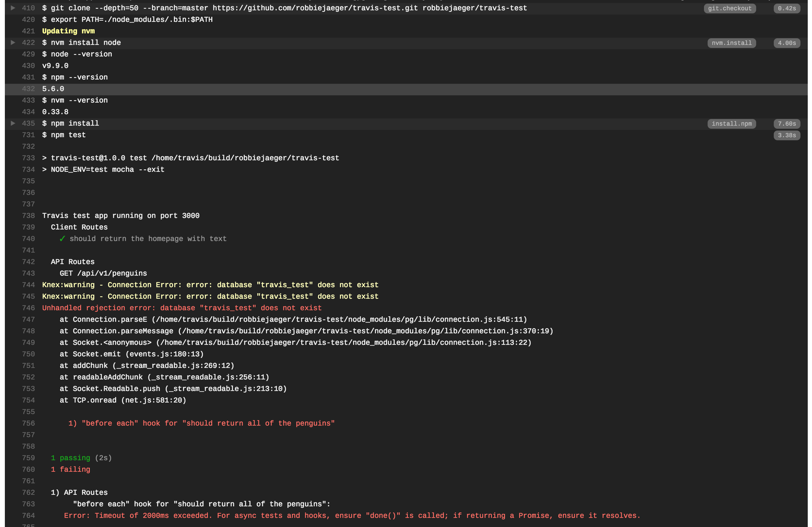Image resolution: width=812 pixels, height=527 pixels.
Task: Click the highlighted log line 432
Action: [53, 89]
